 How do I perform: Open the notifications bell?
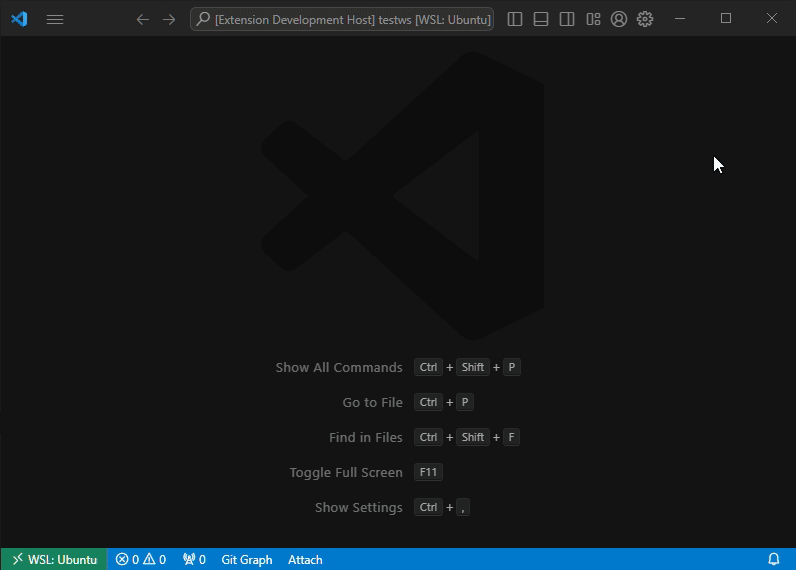pyautogui.click(x=774, y=559)
